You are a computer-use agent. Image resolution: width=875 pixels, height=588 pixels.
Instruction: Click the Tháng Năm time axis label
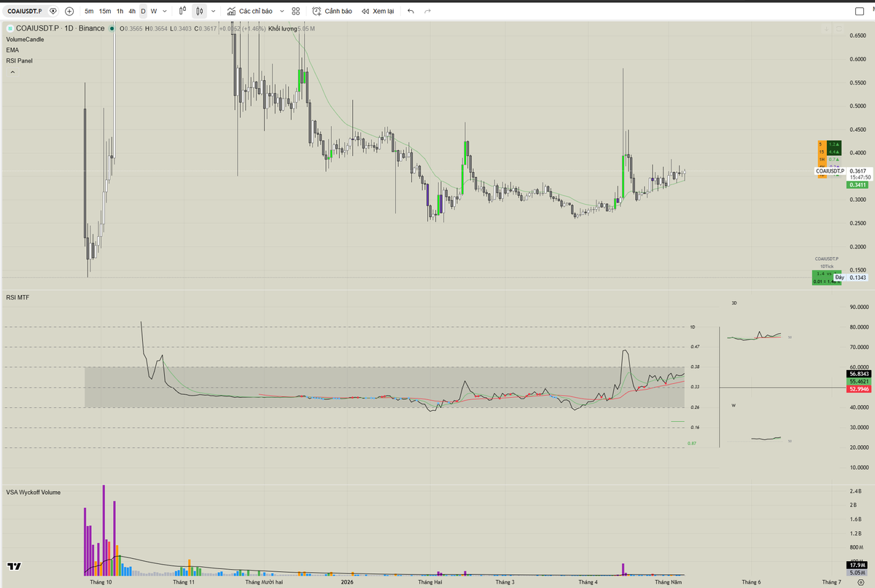pos(668,582)
